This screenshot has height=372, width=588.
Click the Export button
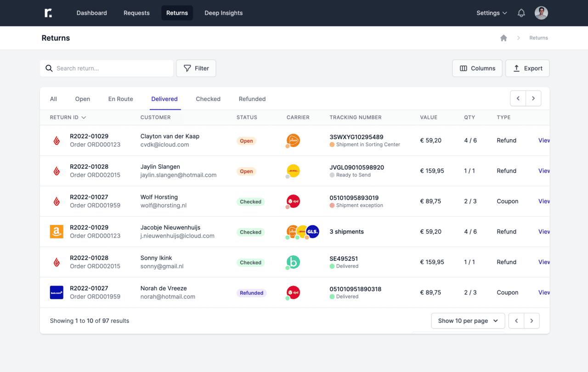pos(527,68)
